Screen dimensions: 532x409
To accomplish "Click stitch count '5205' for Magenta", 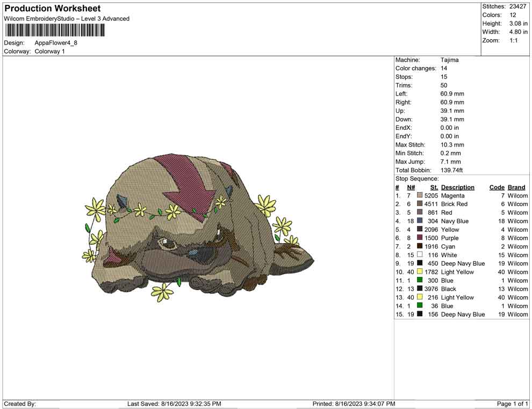I will pos(431,195).
